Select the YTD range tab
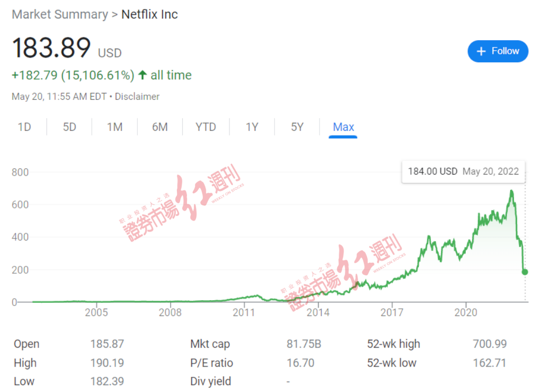The image size is (544, 392). pos(205,127)
